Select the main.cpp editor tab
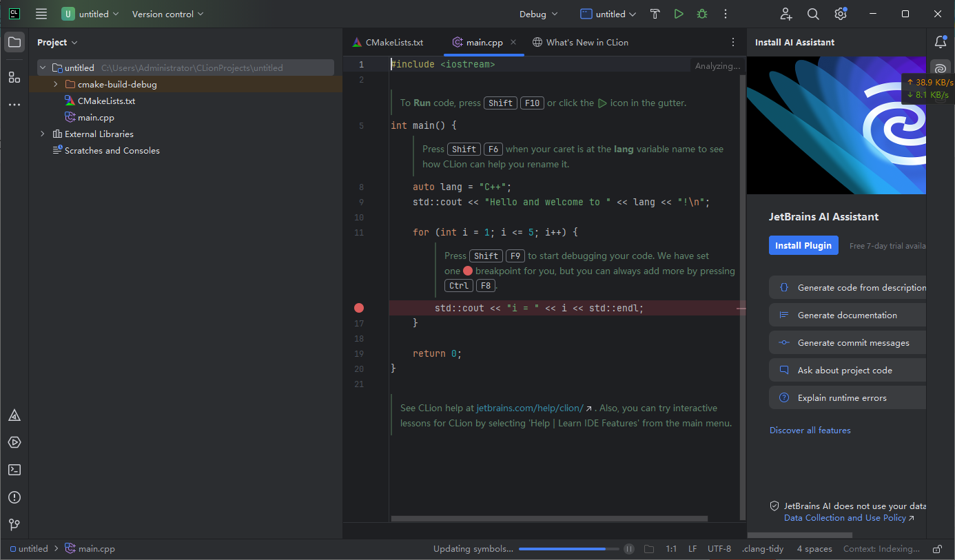This screenshot has height=560, width=955. pyautogui.click(x=485, y=42)
